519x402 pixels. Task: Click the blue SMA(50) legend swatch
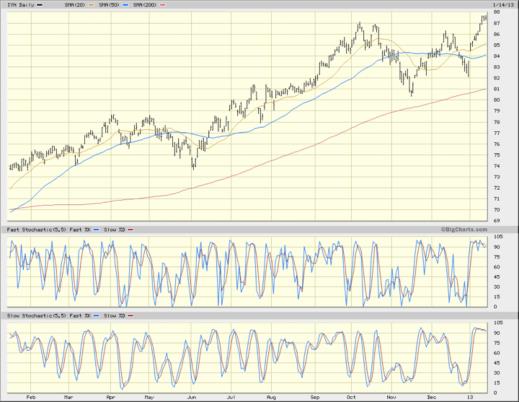point(125,5)
